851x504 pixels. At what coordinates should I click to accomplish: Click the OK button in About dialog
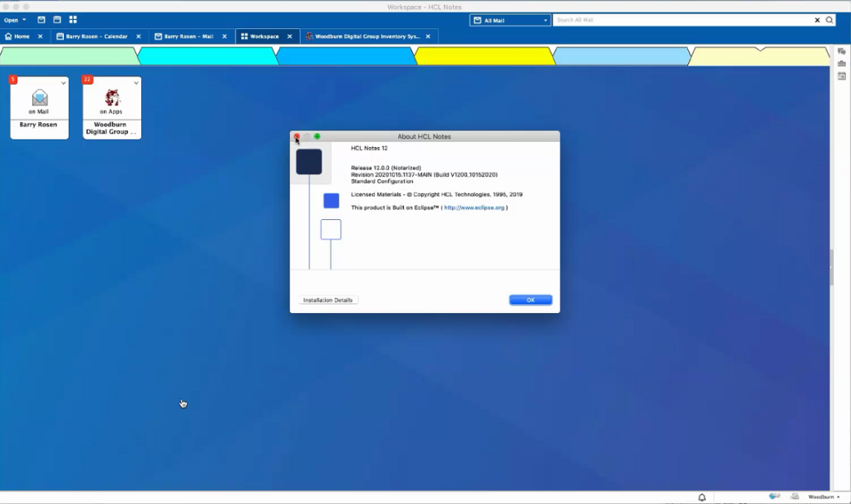(x=530, y=300)
